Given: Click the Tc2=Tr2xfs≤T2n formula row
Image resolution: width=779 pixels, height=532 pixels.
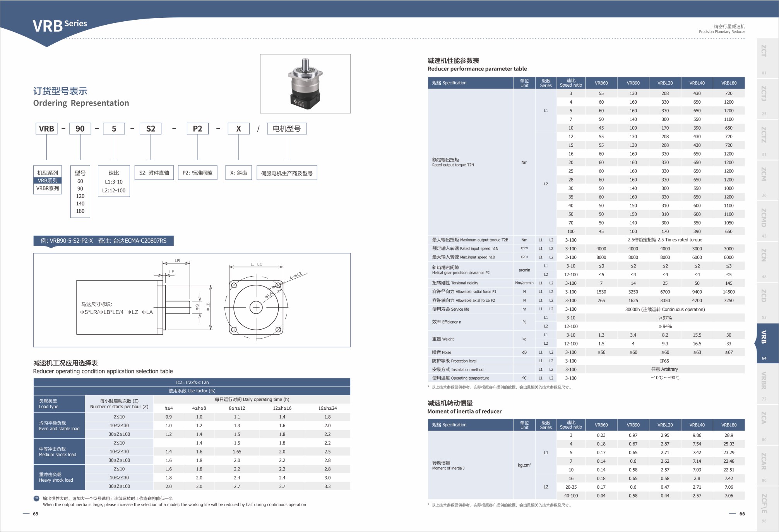Looking at the screenshot, I should tap(192, 382).
